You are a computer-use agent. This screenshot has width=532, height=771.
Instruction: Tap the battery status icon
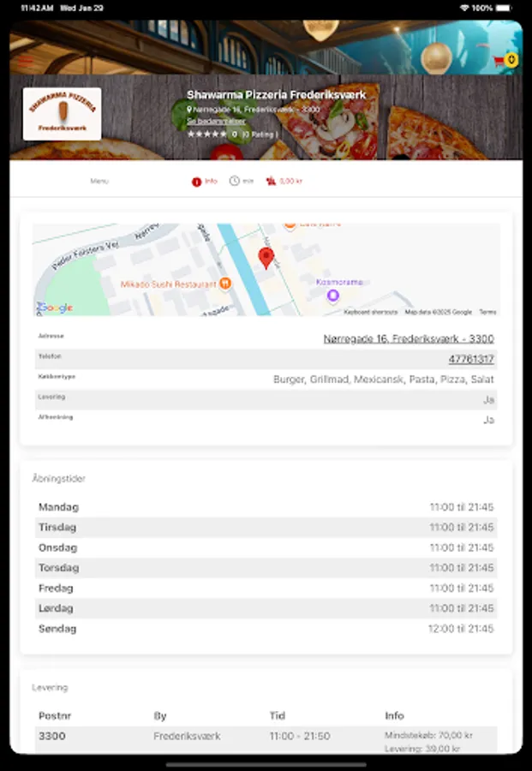[504, 8]
